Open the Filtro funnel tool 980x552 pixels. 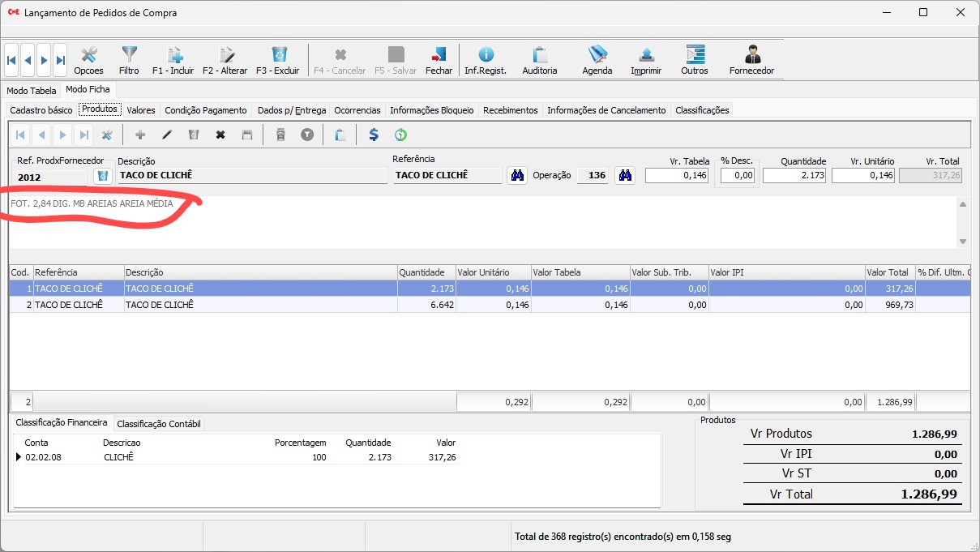[129, 60]
